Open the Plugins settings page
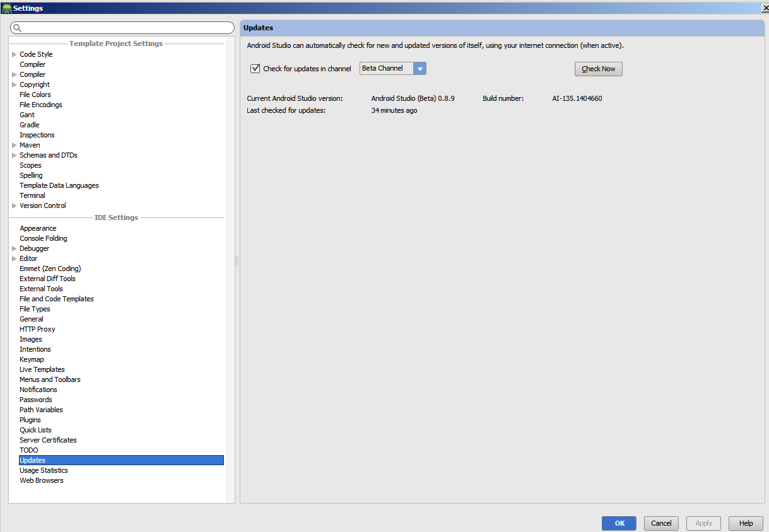 click(30, 420)
